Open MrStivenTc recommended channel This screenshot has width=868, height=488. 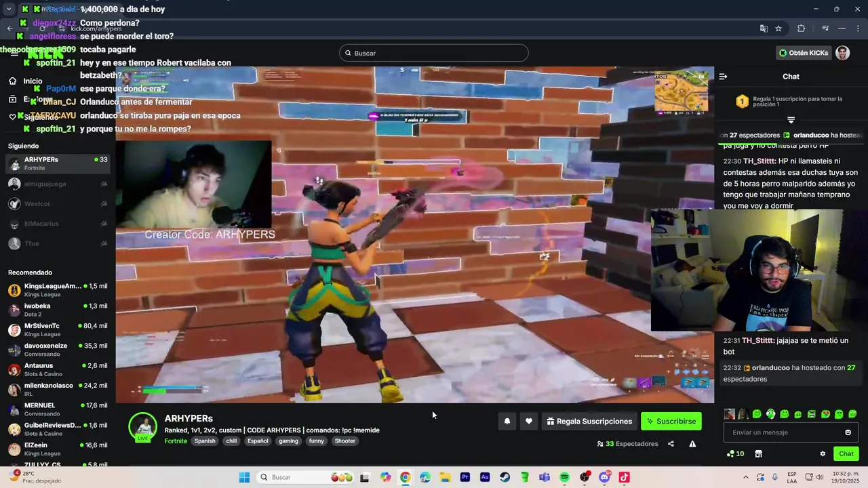[x=58, y=330]
